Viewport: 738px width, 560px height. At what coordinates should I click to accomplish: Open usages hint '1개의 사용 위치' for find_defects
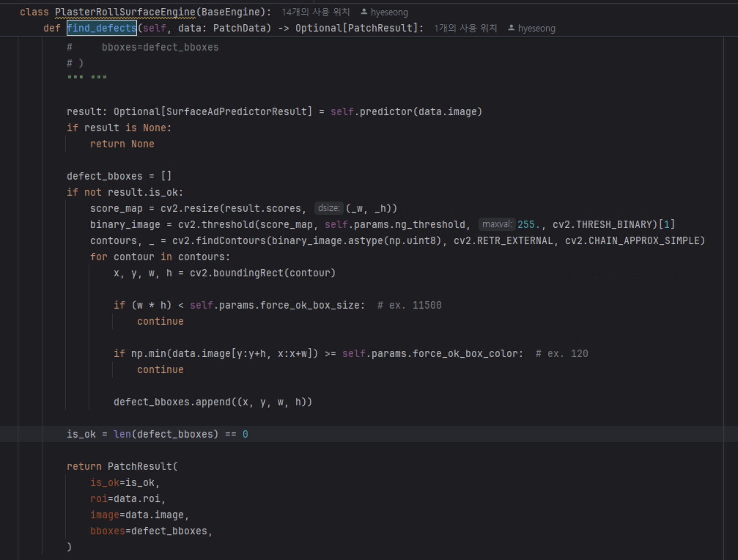[x=465, y=28]
